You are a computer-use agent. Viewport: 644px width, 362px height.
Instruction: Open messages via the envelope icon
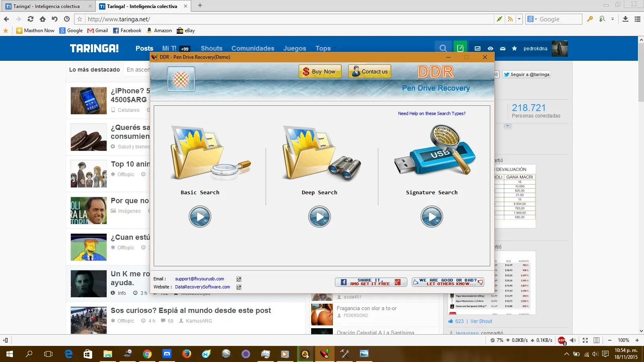coord(503,49)
